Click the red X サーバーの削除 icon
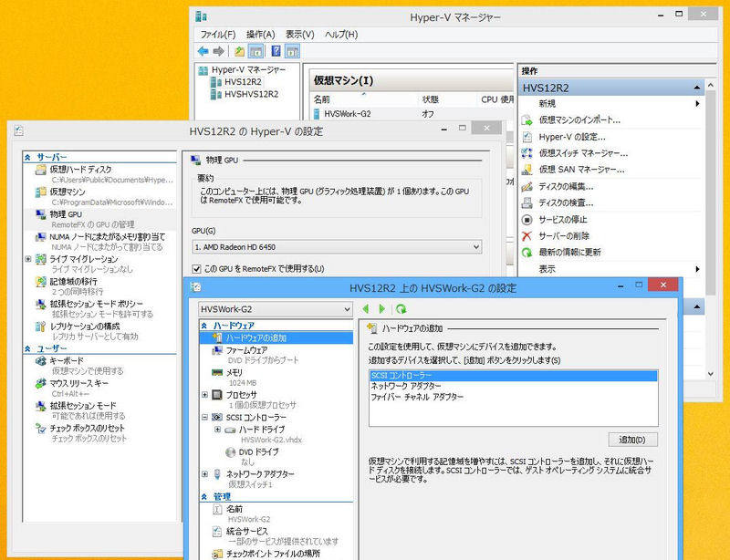Viewport: 730px width, 560px height. pos(527,235)
